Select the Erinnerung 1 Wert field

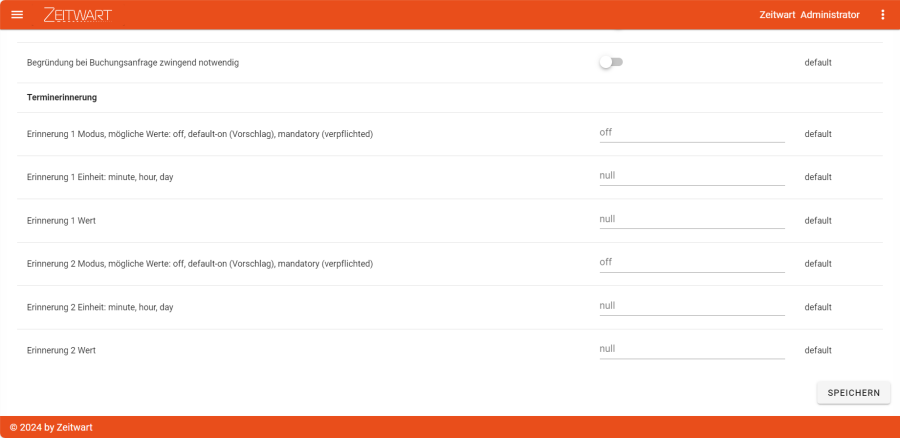[x=691, y=219]
